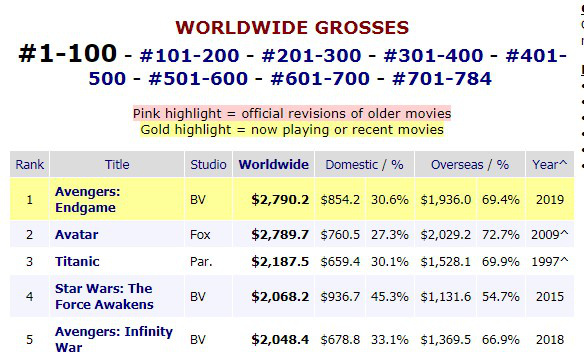Open the #301-400 rankings link

coord(434,56)
